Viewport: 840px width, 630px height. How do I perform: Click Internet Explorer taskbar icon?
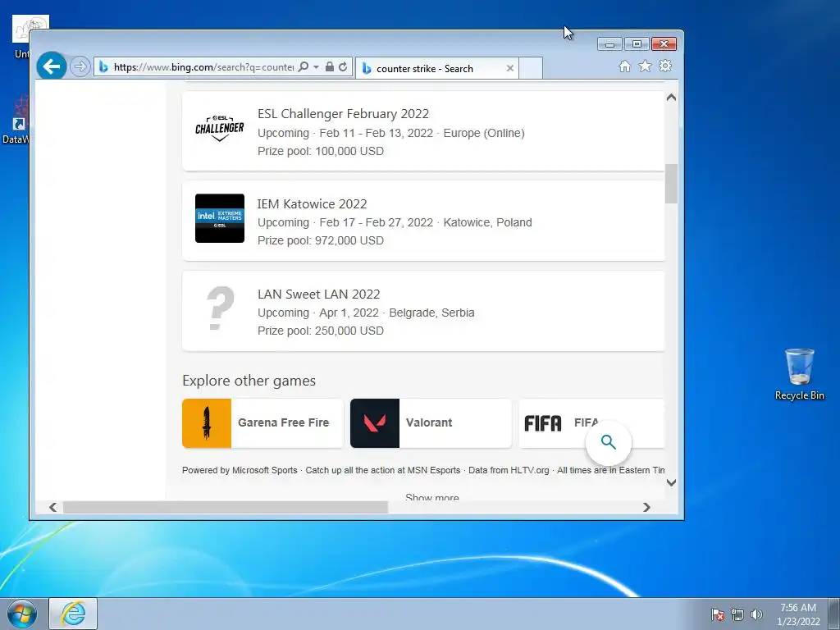pos(73,614)
